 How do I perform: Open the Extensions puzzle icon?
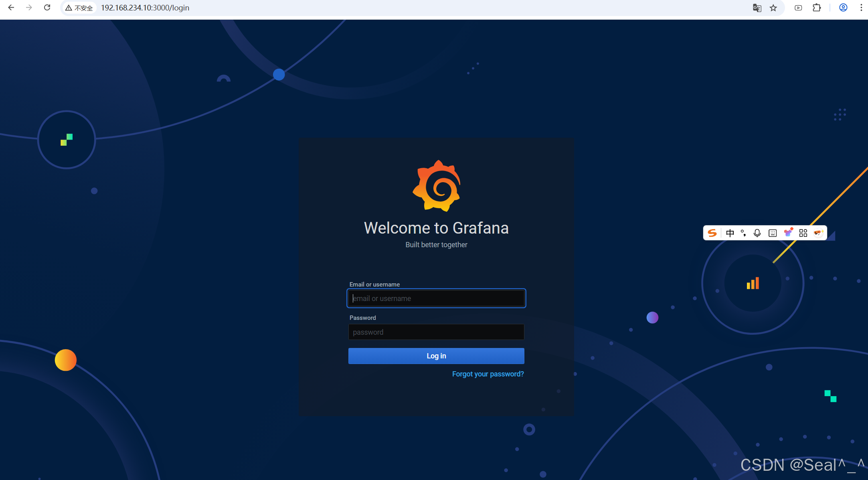tap(817, 8)
